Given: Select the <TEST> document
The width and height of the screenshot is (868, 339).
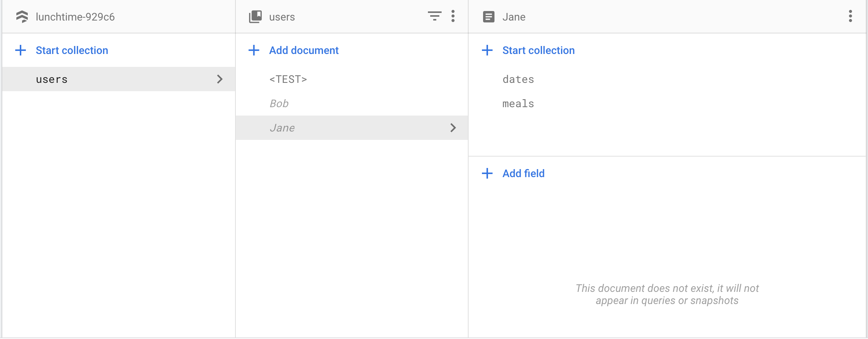Looking at the screenshot, I should click(288, 79).
